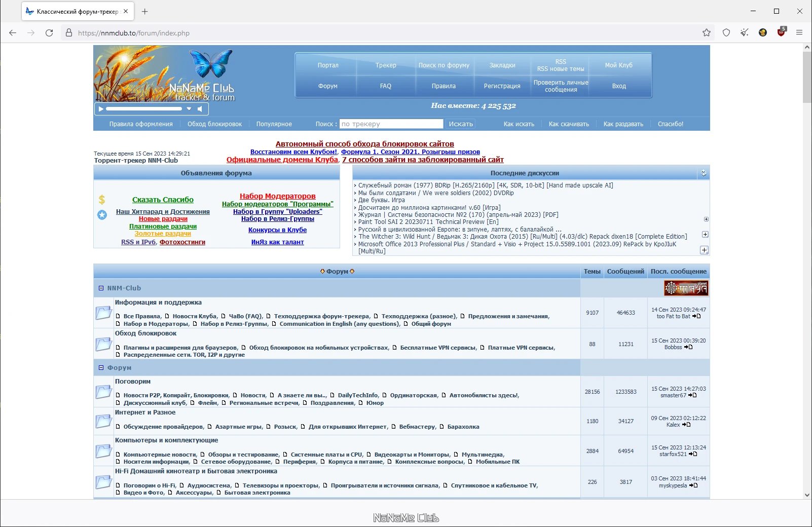Open the Как скачивать link
Viewport: 812px width, 527px height.
[x=569, y=124]
